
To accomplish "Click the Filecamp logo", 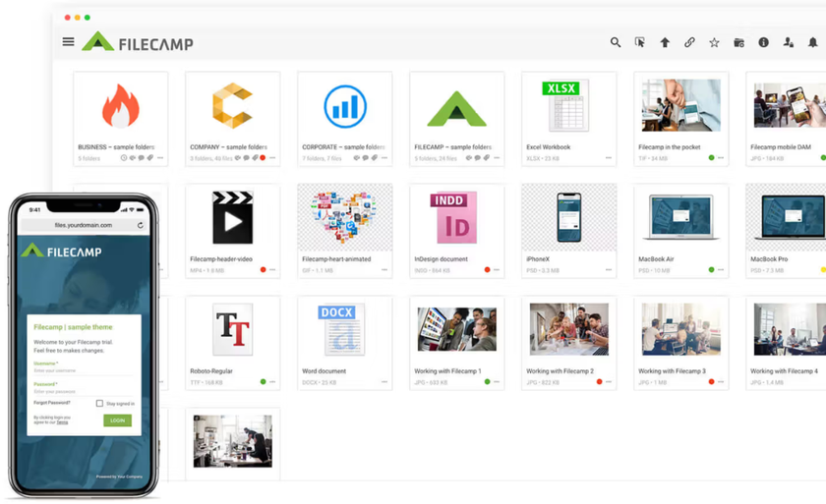I will click(138, 41).
